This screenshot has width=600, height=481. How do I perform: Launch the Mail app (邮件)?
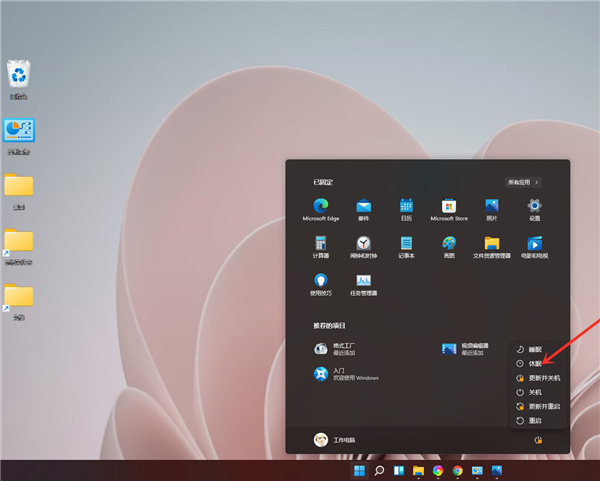(x=364, y=206)
